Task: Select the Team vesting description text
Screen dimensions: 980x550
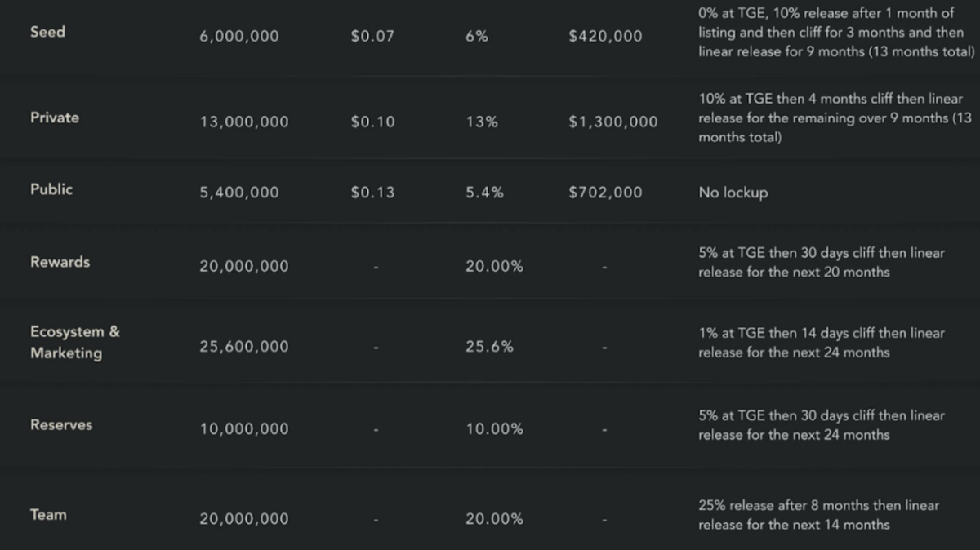Action: point(818,515)
